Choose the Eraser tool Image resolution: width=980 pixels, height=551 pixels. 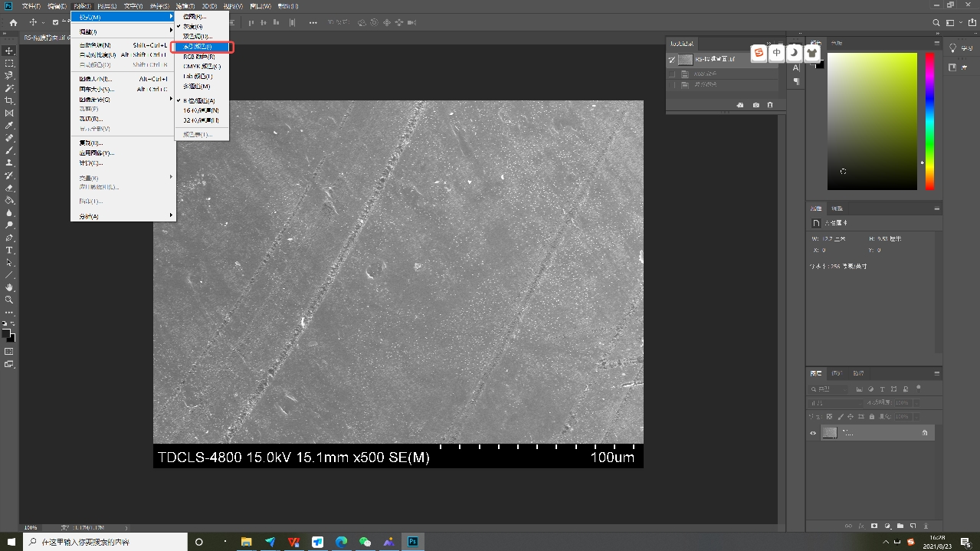tap(9, 188)
